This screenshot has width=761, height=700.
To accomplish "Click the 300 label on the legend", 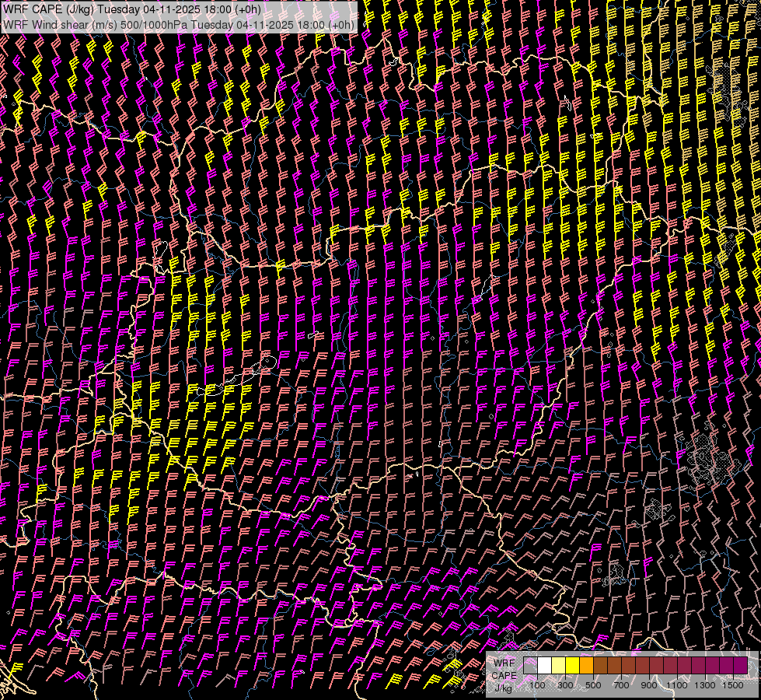I will coord(565,685).
